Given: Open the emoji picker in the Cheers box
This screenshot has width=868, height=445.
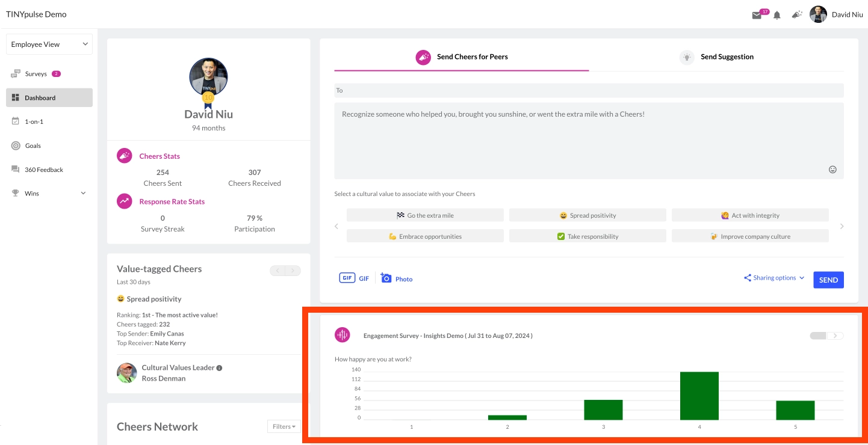Looking at the screenshot, I should coord(832,170).
